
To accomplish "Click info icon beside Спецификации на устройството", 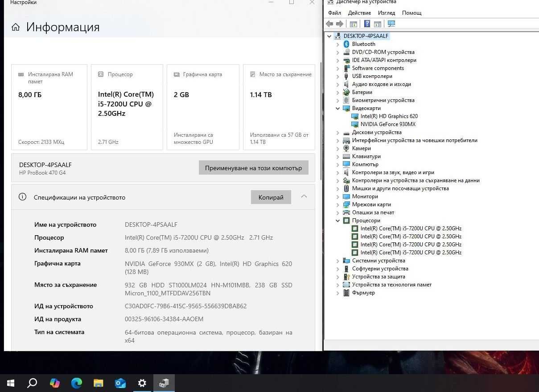I will (x=22, y=197).
